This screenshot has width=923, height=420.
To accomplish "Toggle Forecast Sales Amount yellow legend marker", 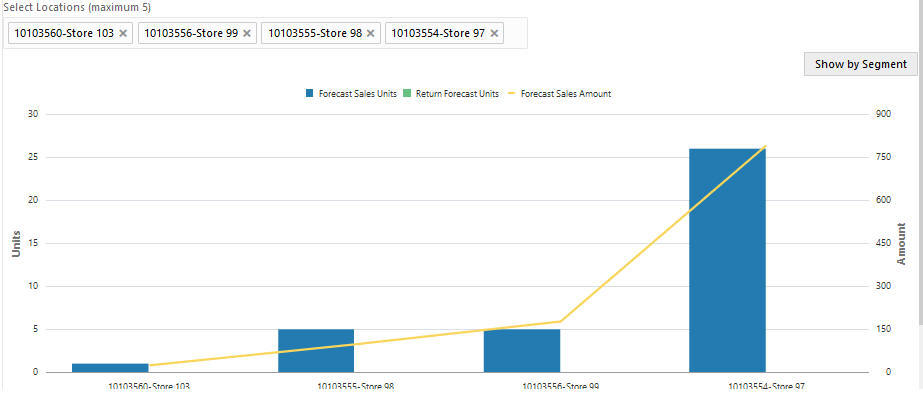I will pyautogui.click(x=512, y=94).
